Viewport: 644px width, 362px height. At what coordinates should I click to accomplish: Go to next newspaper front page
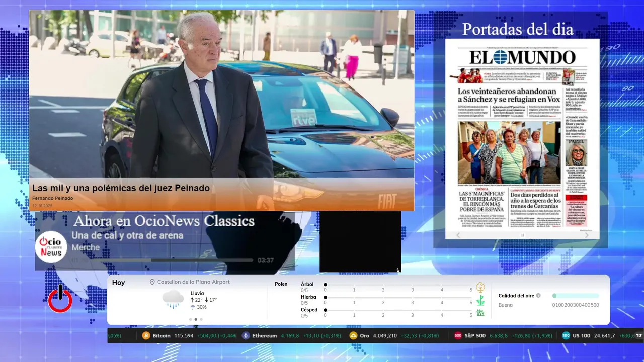click(x=587, y=235)
